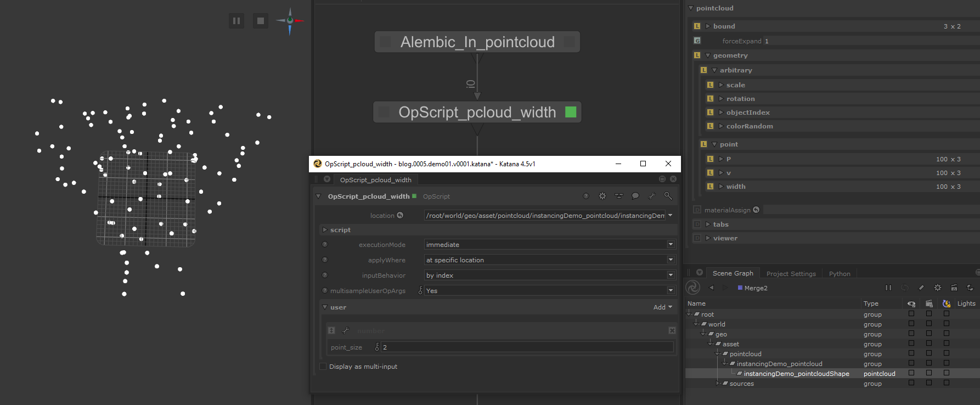This screenshot has height=405, width=980.
Task: Switch to the Scene Graph tab
Action: click(x=733, y=273)
